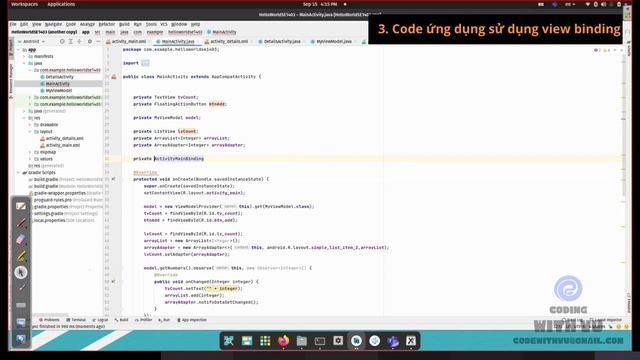This screenshot has width=640, height=360.
Task: Open the Tools menu
Action: pos(151,24)
